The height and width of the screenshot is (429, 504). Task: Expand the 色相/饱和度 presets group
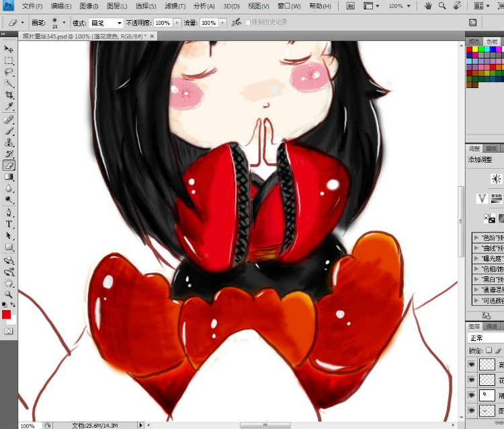[476, 268]
